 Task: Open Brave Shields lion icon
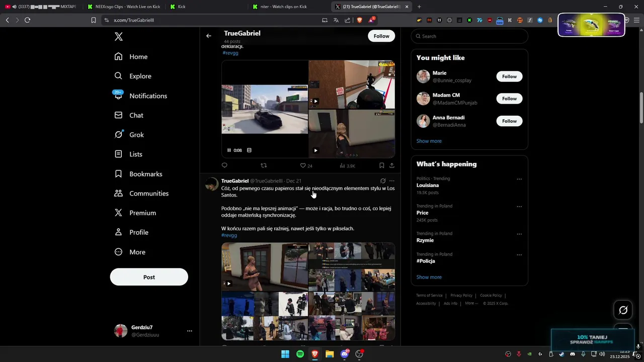359,20
